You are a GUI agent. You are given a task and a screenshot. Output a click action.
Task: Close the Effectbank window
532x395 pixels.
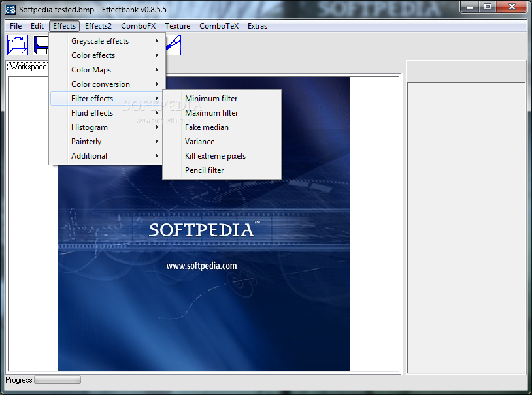[512, 7]
